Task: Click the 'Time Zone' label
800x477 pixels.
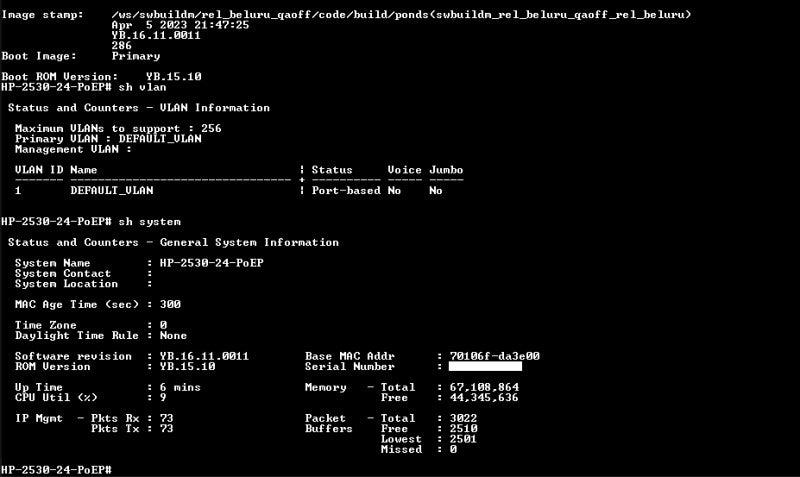Action: point(45,325)
